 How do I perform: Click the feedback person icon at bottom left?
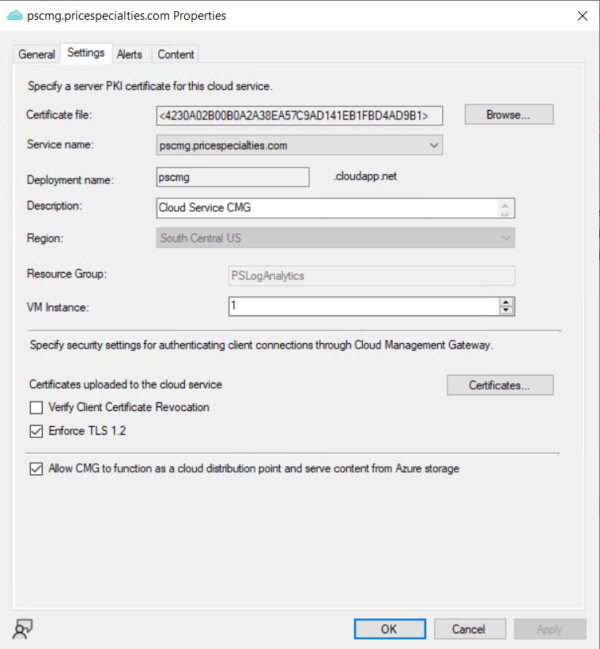(23, 629)
